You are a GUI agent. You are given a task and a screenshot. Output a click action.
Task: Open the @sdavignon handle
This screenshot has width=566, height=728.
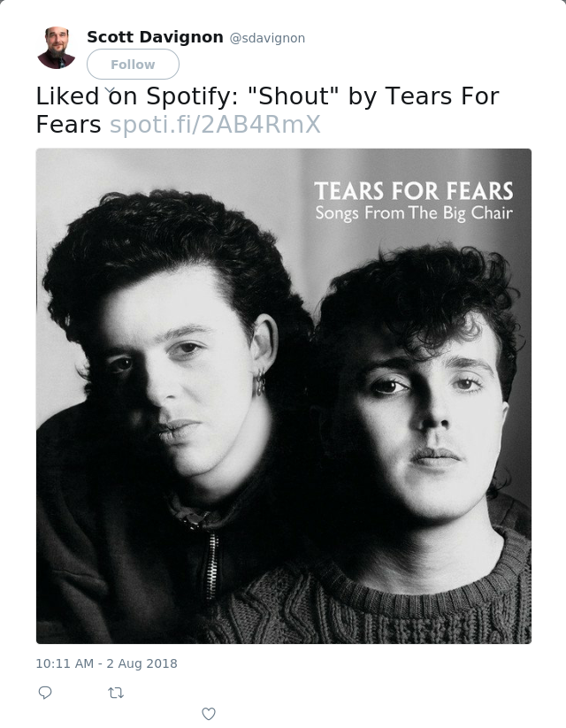point(267,38)
